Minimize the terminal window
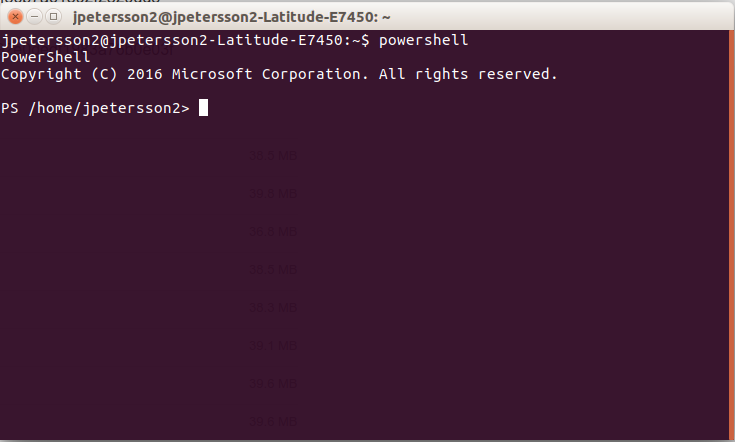The height and width of the screenshot is (442, 735). coord(35,17)
